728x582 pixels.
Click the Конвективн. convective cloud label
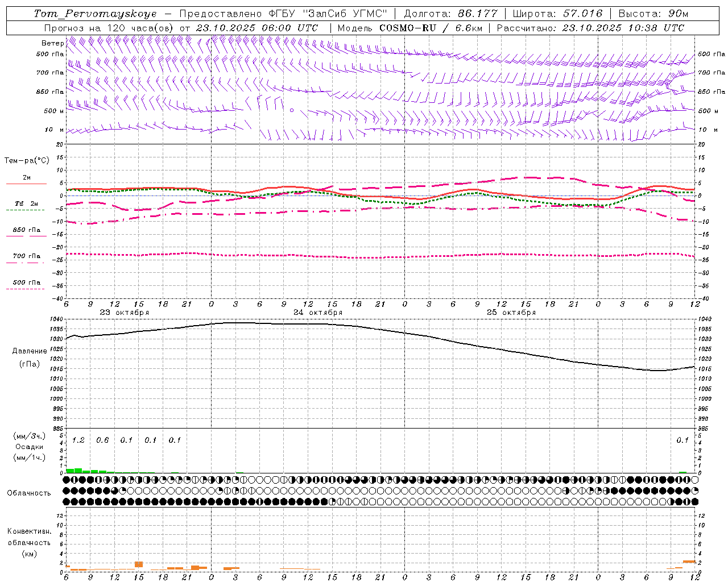click(29, 531)
